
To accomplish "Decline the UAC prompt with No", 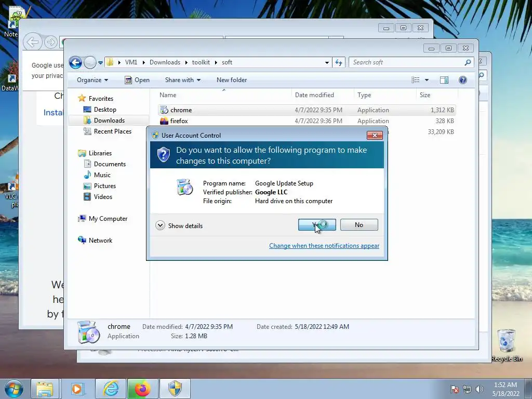I will pyautogui.click(x=359, y=224).
